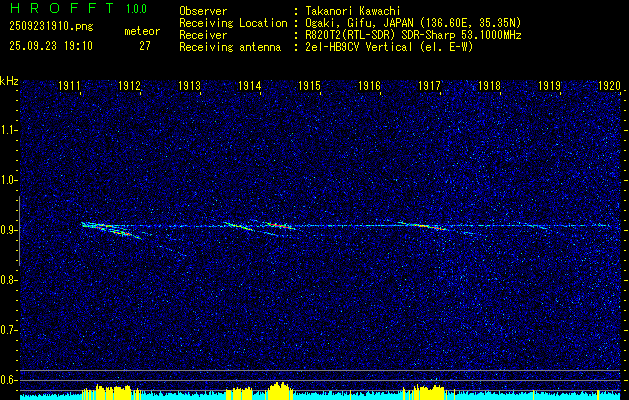Click the date 25.09.23 19:10

(51, 46)
